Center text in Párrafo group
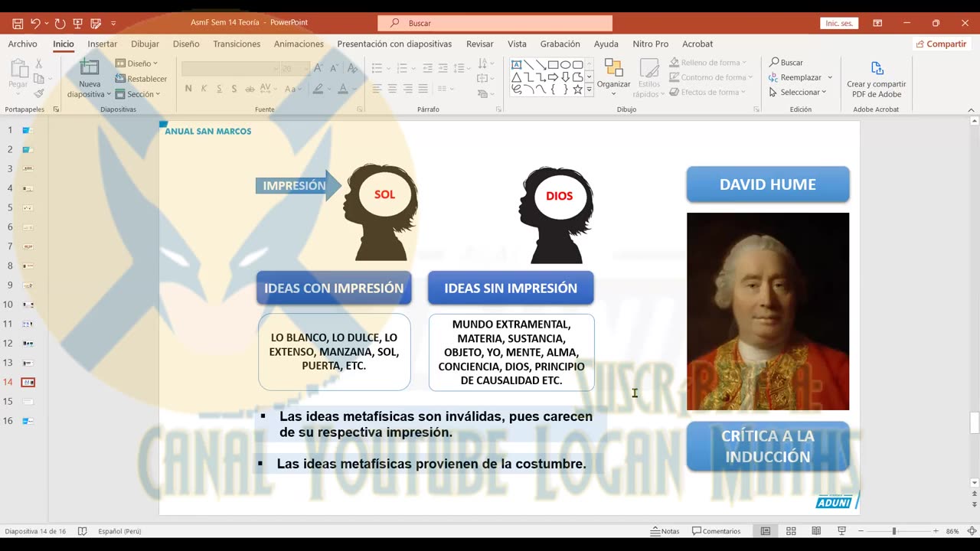Screen dimensions: 980x551 [x=392, y=89]
